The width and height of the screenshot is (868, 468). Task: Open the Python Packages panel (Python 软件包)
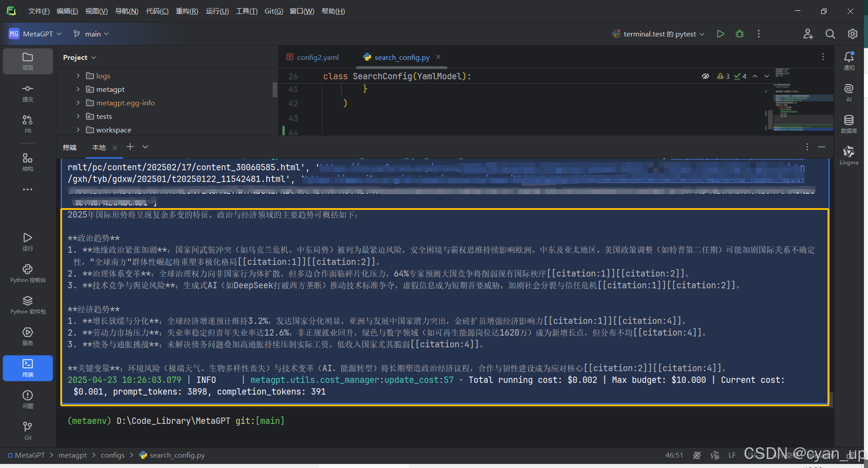click(28, 304)
